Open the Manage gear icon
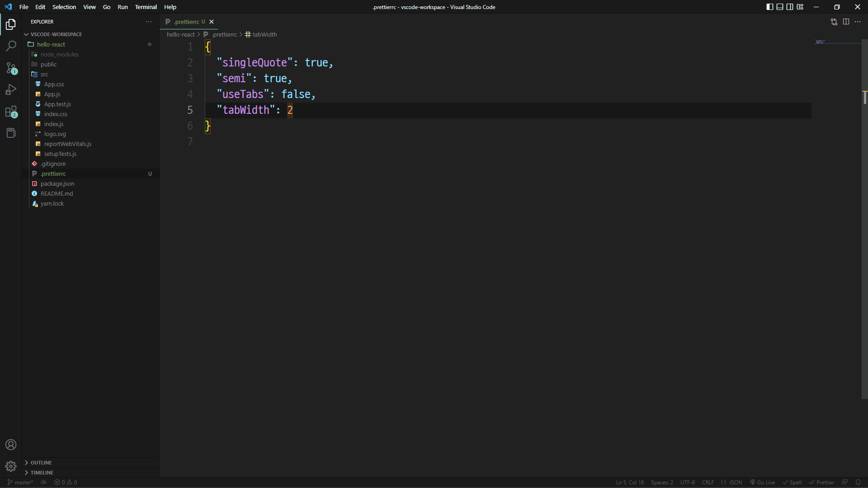The image size is (868, 488). click(11, 466)
